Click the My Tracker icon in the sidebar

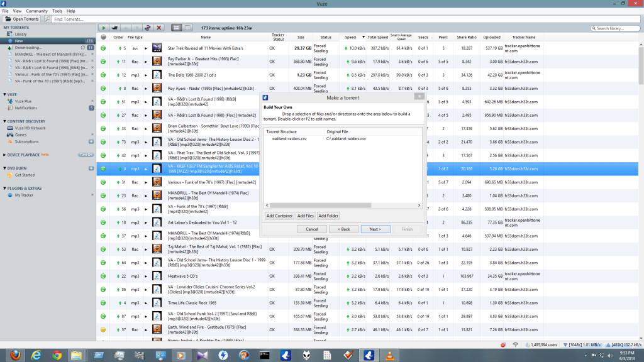10,195
